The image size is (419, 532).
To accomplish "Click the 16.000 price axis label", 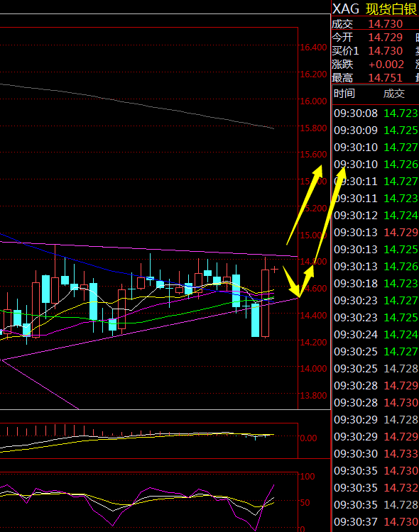I will point(313,101).
